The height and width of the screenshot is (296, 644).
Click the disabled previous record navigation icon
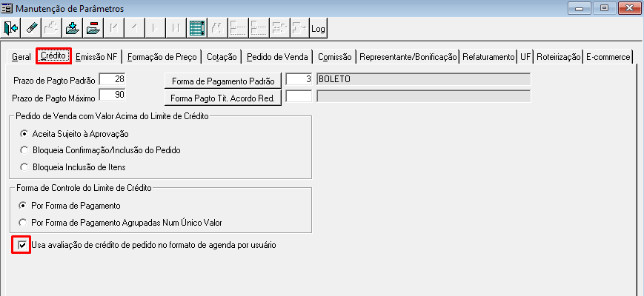coord(134,28)
